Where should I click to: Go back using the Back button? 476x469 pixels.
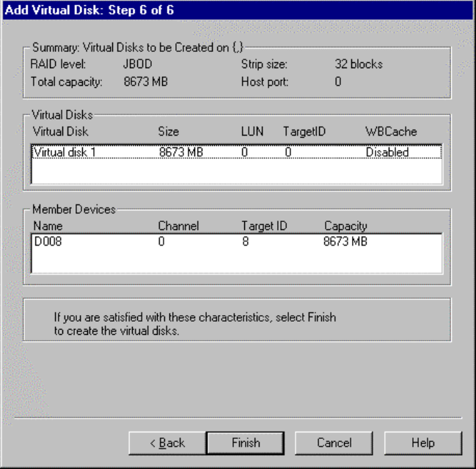(167, 443)
